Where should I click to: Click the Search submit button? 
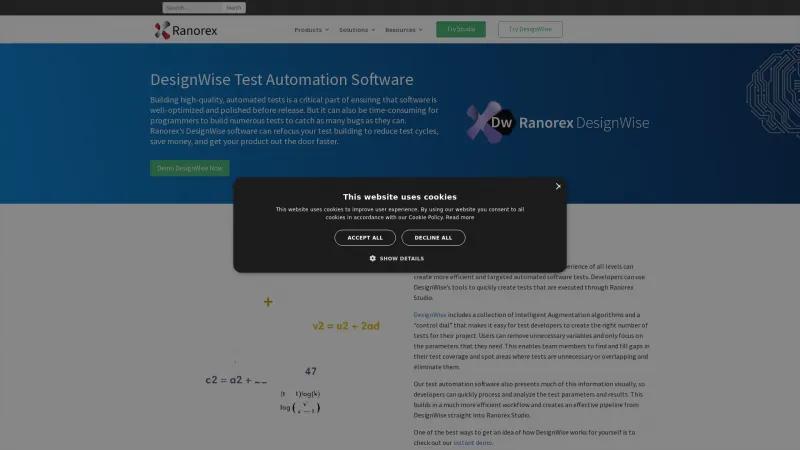coord(234,8)
